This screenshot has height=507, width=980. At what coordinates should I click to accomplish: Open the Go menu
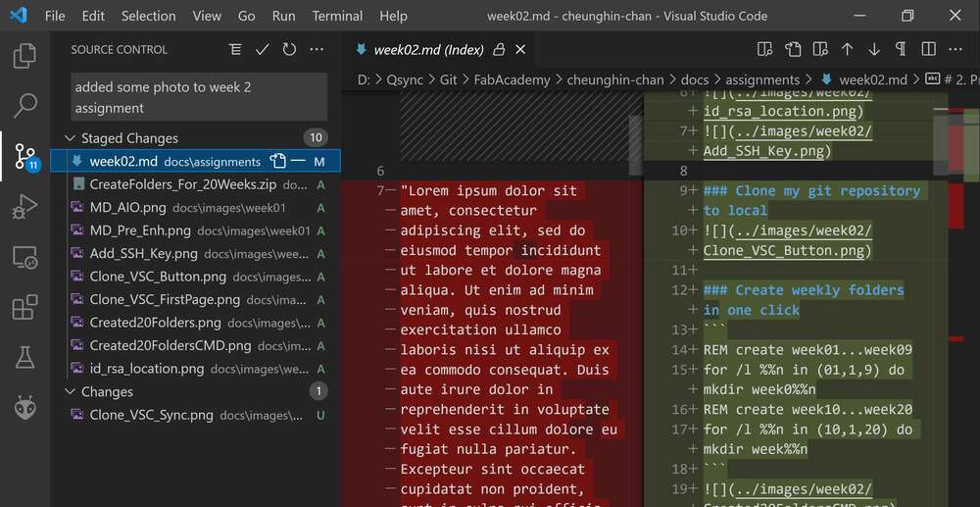(246, 16)
